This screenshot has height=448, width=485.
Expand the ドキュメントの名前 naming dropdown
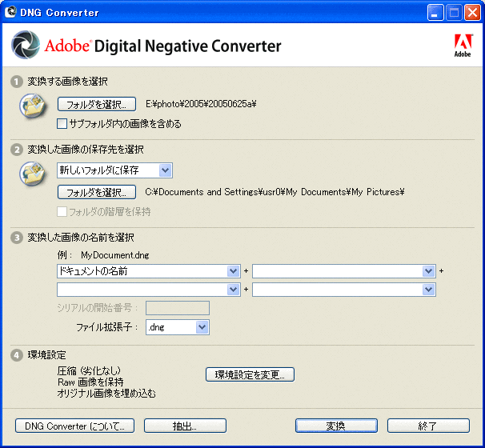[x=233, y=271]
